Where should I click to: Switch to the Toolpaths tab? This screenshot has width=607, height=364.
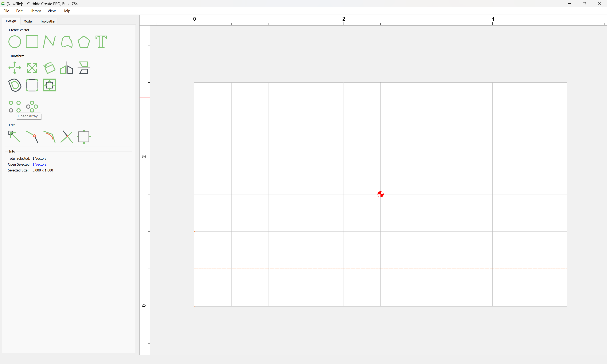click(47, 21)
